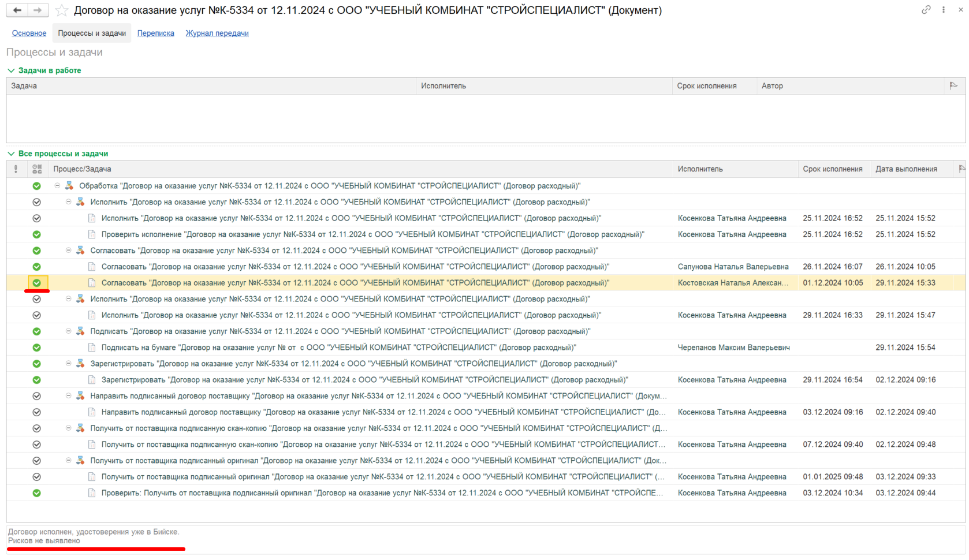Open the 'Переписка' tab
The height and width of the screenshot is (560, 969).
pos(156,33)
